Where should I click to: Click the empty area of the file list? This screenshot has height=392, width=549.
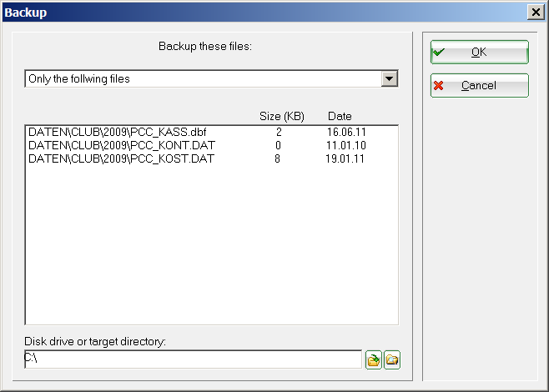tap(211, 250)
